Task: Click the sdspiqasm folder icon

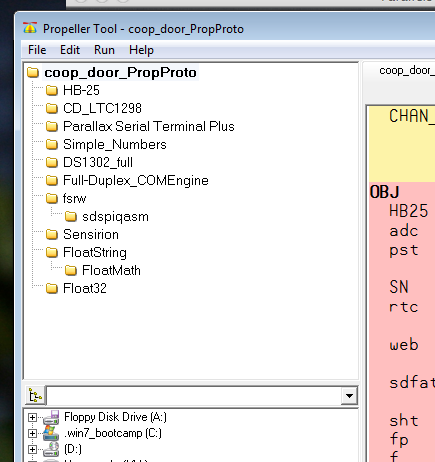Action: pyautogui.click(x=71, y=216)
